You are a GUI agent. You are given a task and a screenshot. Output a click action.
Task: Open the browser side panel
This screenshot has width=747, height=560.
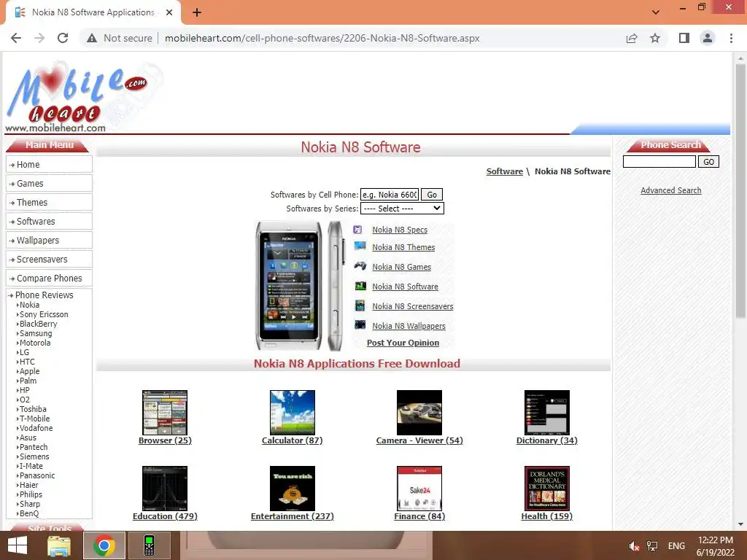(684, 38)
